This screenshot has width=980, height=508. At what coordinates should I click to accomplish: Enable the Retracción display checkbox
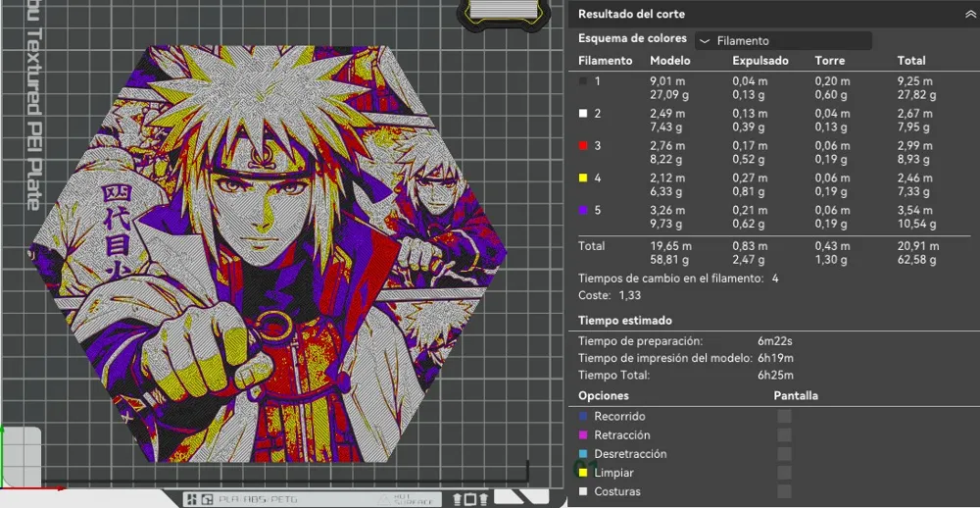784,434
